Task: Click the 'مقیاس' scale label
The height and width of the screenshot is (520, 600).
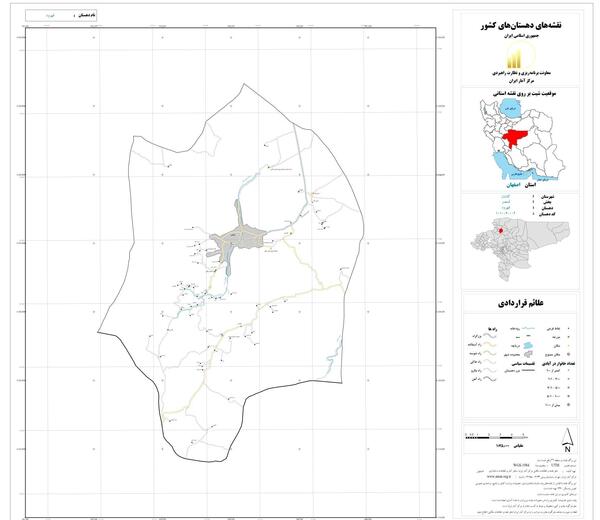Action: click(518, 446)
